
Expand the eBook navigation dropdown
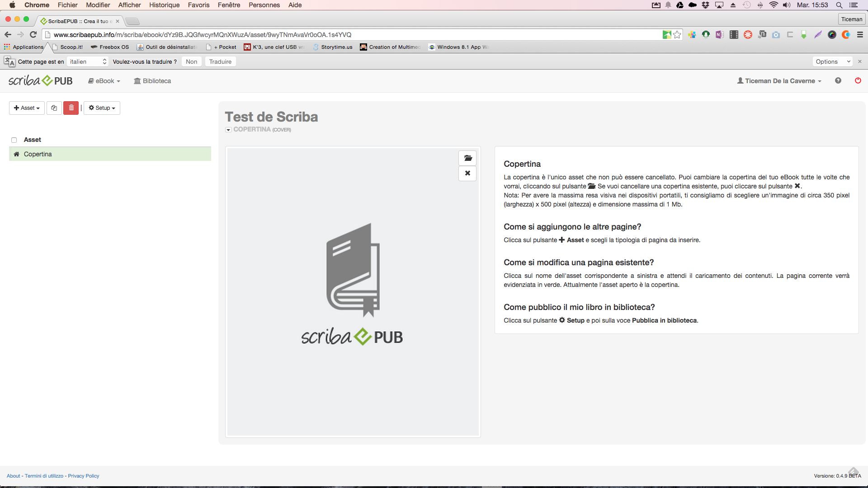click(104, 81)
